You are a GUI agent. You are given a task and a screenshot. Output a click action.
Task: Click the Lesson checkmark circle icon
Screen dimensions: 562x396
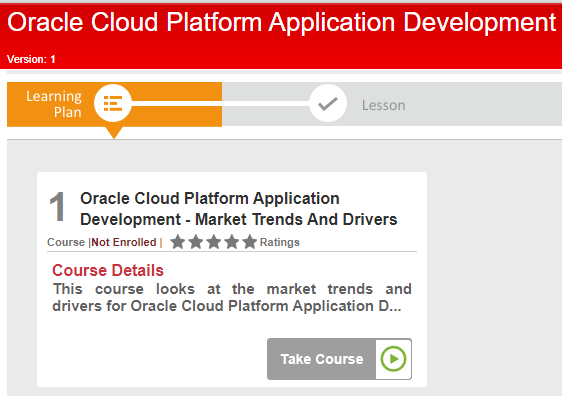click(x=328, y=103)
